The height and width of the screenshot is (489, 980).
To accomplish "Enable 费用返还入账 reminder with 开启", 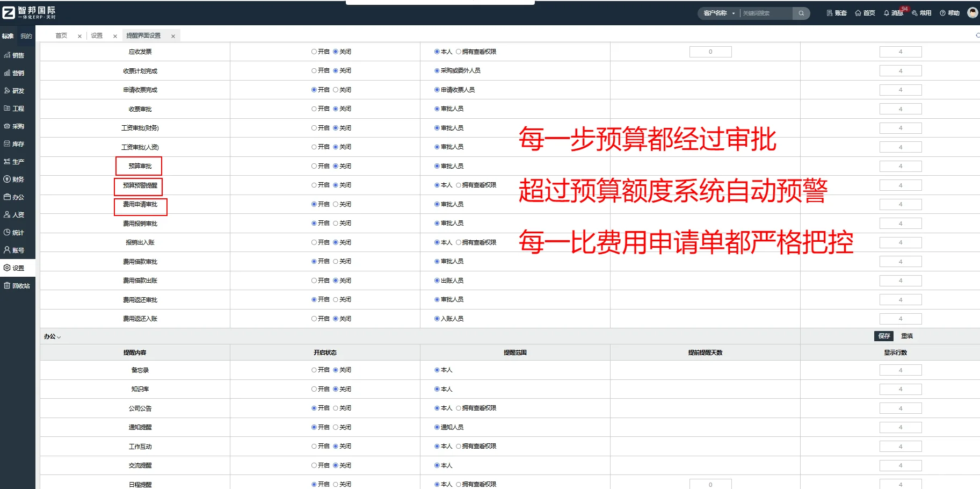I will (314, 319).
